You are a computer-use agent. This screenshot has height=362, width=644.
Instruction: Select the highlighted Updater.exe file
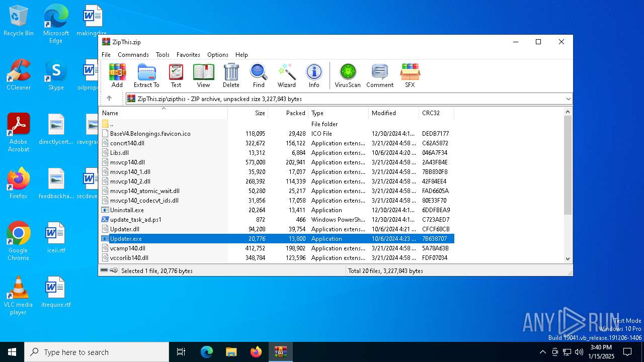click(277, 239)
